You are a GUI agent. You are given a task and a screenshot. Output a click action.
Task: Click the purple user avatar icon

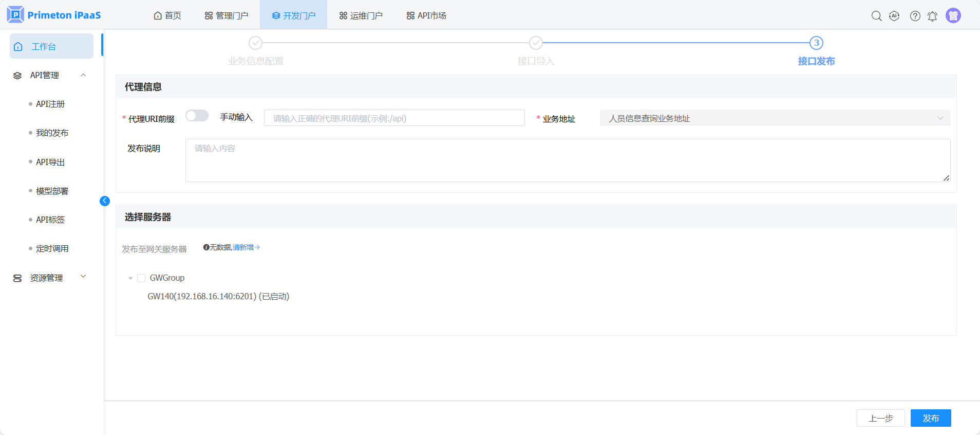953,16
